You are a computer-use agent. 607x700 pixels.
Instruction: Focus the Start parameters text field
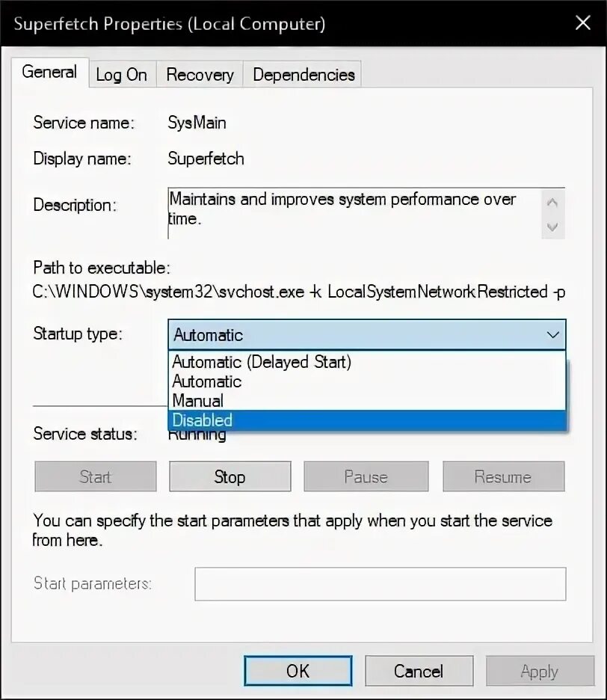coord(380,584)
